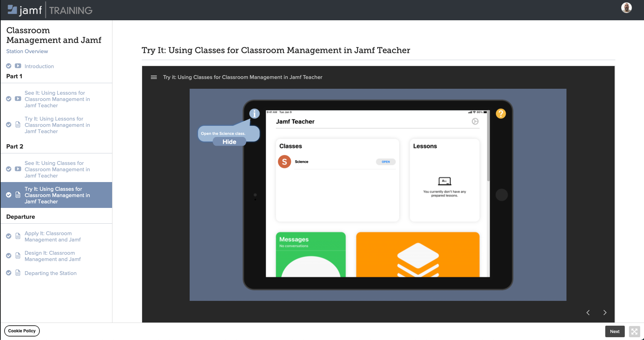Click the document icon for Design It
The image size is (644, 340).
18,255
